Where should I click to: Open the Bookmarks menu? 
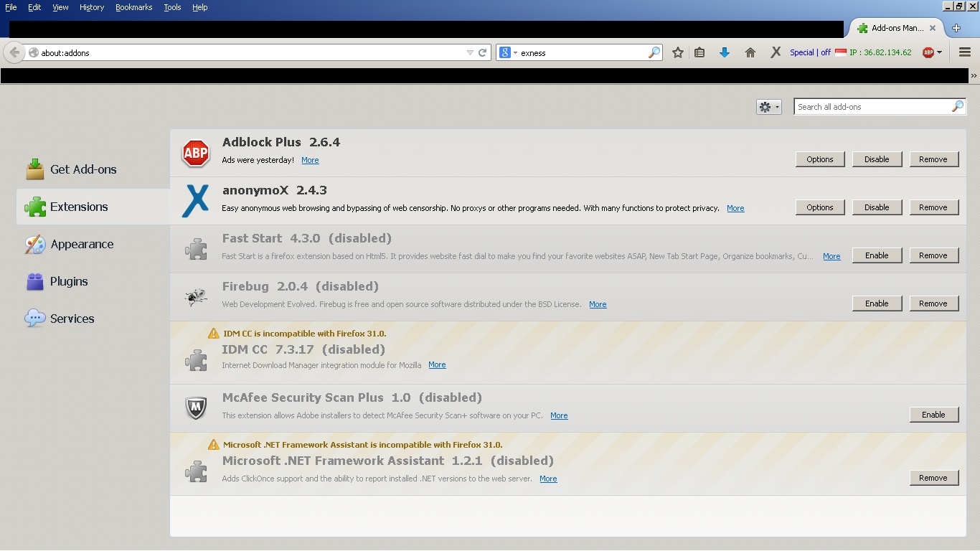pyautogui.click(x=133, y=7)
